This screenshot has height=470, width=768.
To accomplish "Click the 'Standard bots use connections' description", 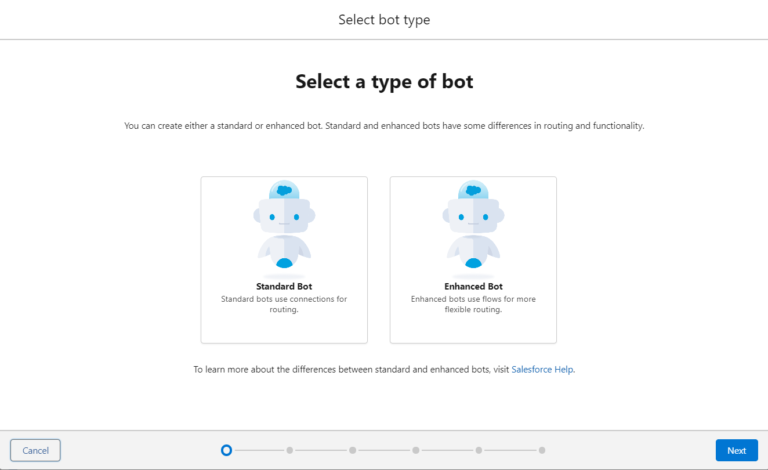I will (284, 304).
